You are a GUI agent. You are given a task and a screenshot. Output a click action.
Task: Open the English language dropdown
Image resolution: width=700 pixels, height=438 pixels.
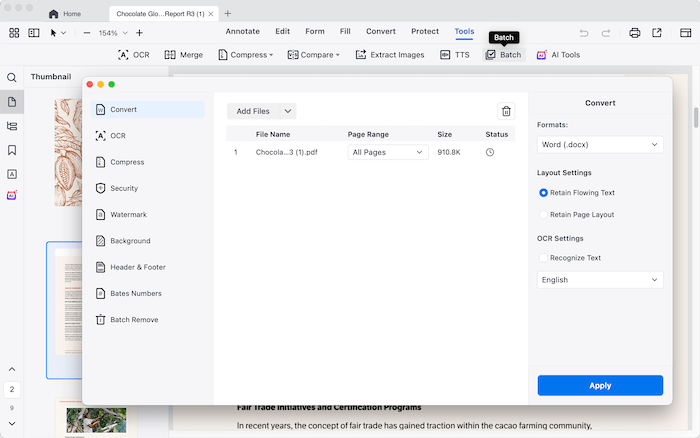coord(600,280)
